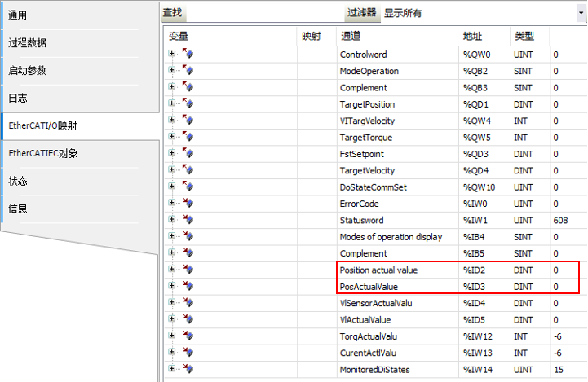Expand the ModeOperation variable row
588x382 pixels.
click(172, 70)
